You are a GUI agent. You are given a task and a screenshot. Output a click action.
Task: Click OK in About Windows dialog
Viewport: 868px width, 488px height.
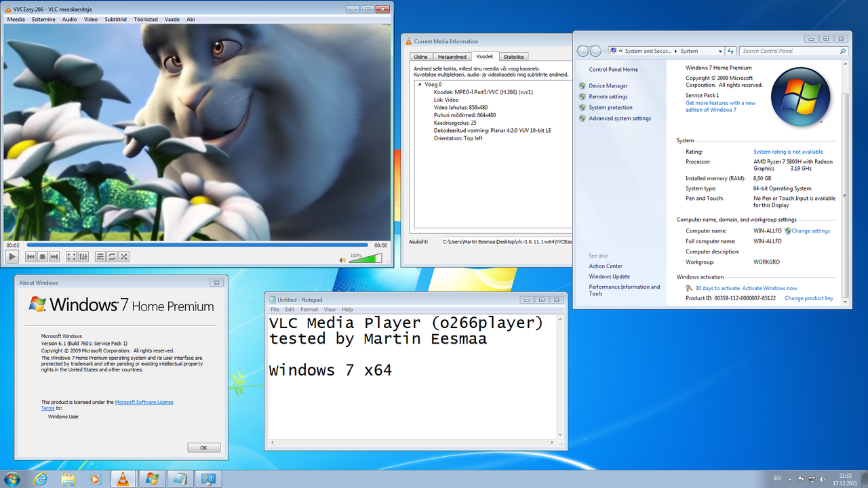coord(204,447)
